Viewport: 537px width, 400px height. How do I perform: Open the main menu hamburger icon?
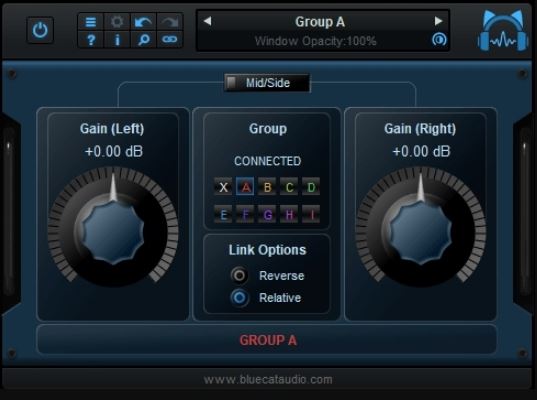click(x=91, y=22)
